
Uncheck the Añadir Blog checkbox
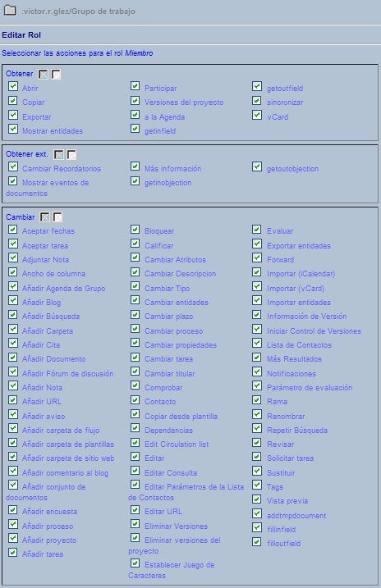13,300
